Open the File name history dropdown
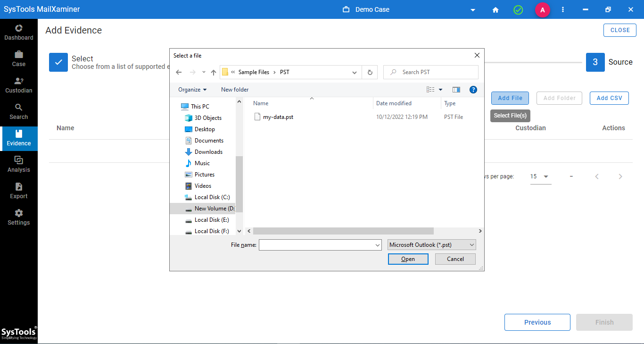Viewport: 644px width, 344px height. 378,245
